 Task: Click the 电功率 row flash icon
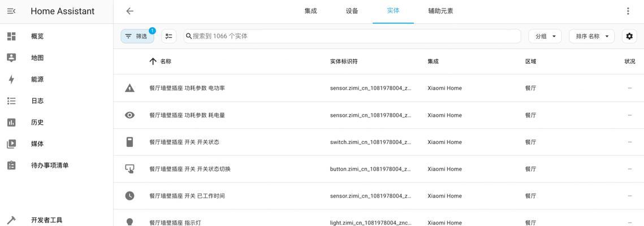(x=130, y=88)
